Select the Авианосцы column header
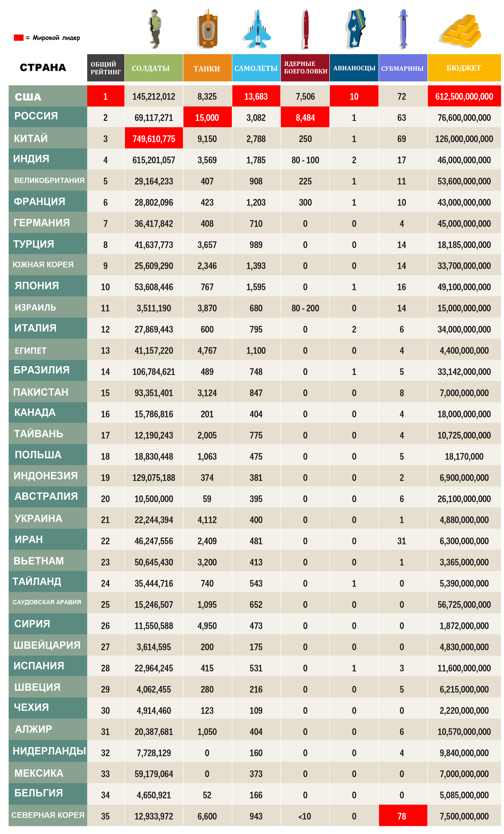 (x=354, y=68)
